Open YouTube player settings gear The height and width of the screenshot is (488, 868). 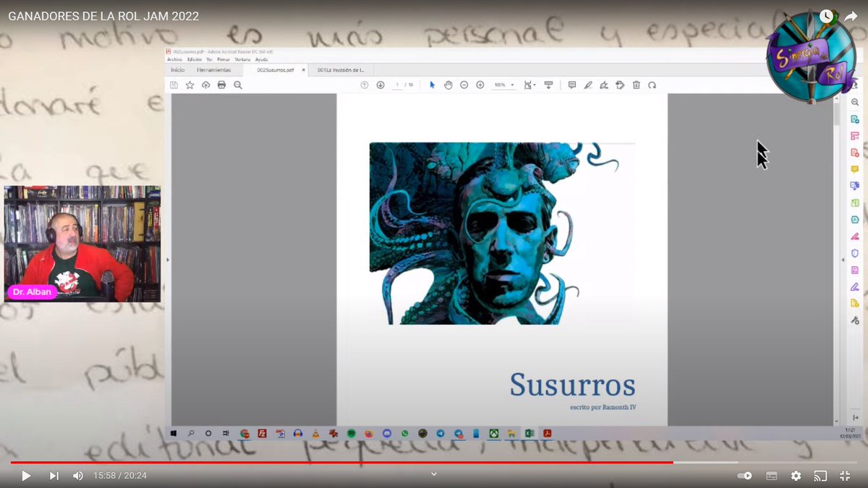coord(796,476)
